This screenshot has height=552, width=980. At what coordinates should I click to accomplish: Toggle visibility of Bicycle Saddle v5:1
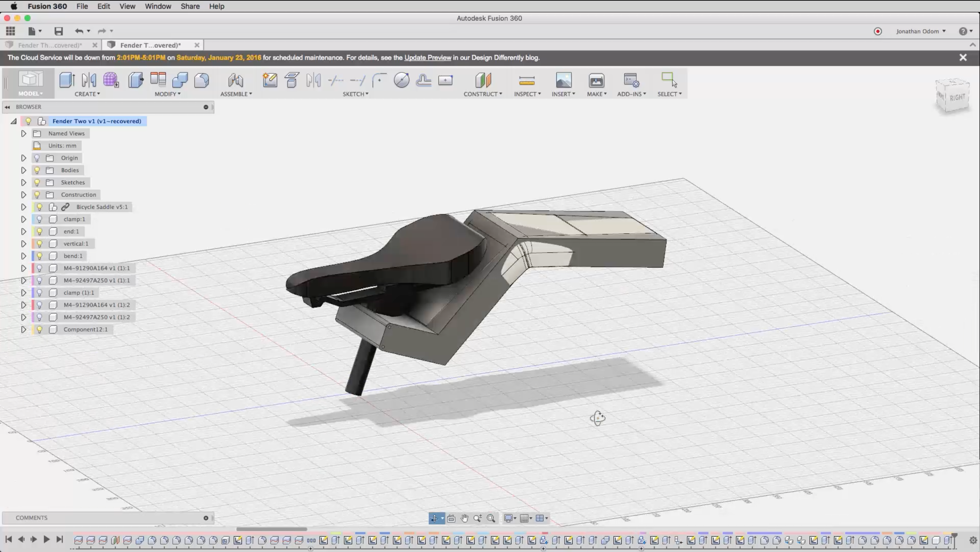39,207
